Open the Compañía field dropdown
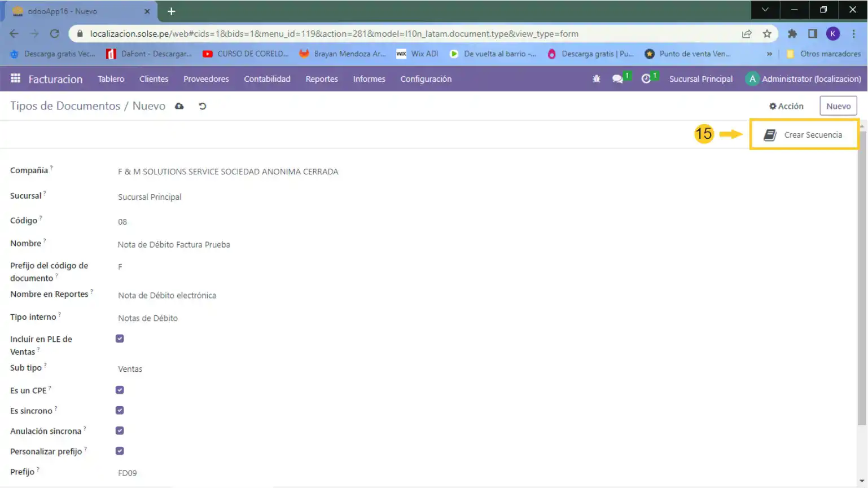 pos(228,172)
